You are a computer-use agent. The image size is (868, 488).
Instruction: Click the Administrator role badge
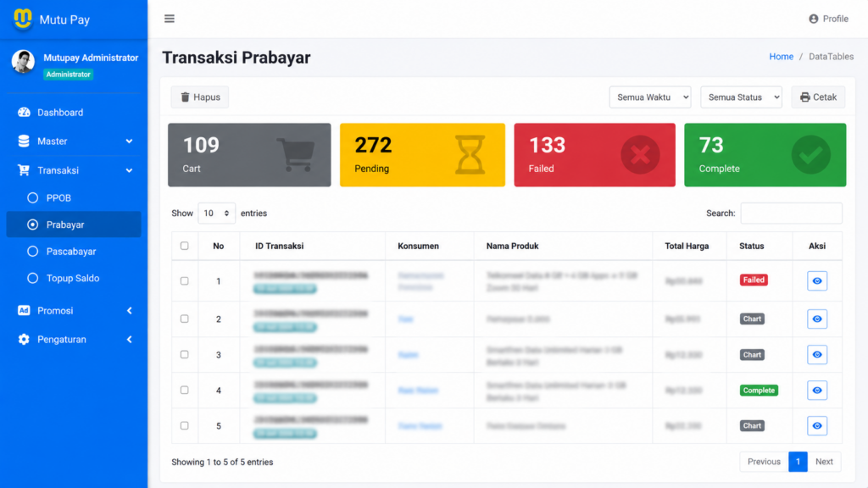[68, 75]
